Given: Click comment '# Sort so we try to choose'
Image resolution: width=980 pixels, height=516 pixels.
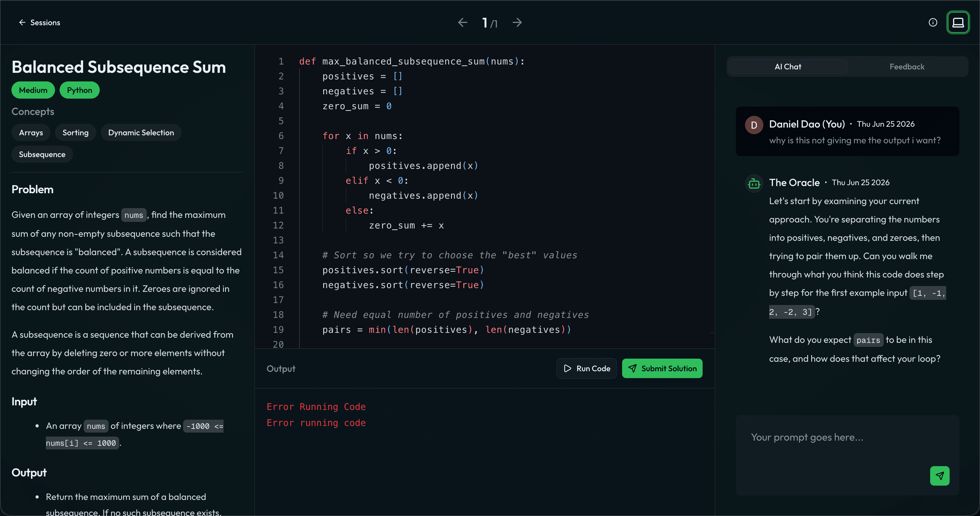Looking at the screenshot, I should [x=450, y=255].
